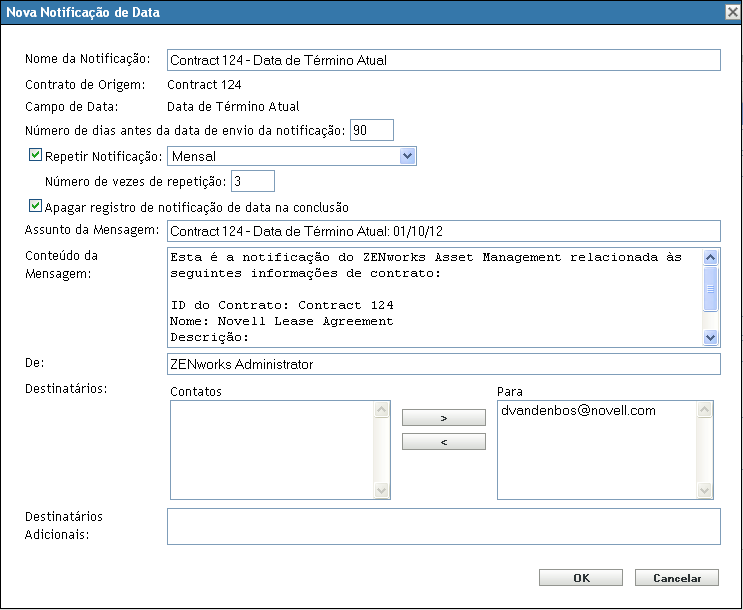Image resolution: width=743 pixels, height=610 pixels.
Task: Click the move-left arrow button for recipients
Action: coord(443,441)
